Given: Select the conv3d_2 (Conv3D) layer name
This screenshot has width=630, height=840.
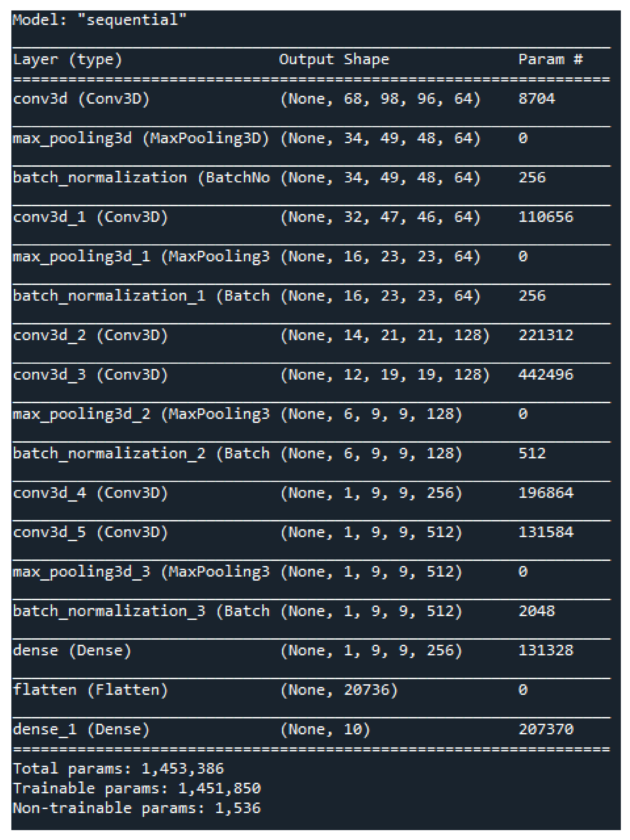Looking at the screenshot, I should (90, 336).
